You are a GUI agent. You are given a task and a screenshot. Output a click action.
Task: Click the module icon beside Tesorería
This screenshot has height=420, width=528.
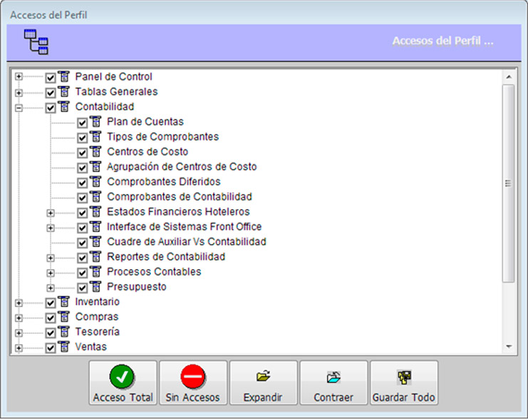point(63,332)
